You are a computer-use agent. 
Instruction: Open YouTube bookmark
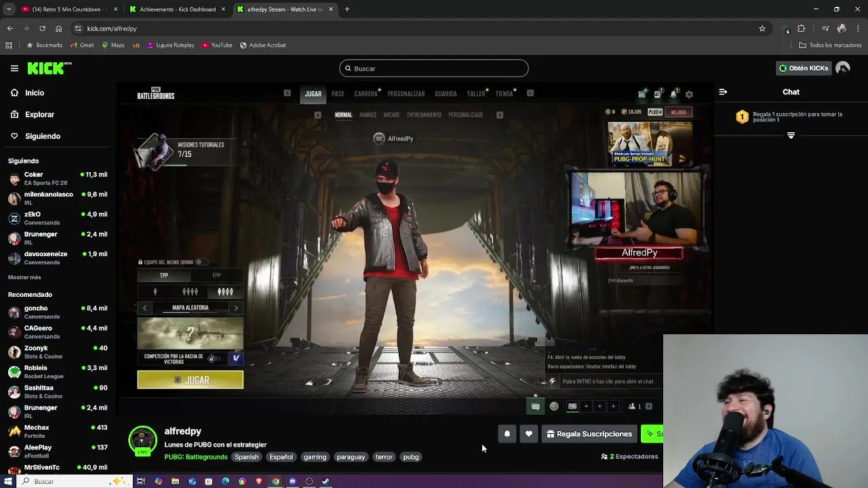pos(217,45)
